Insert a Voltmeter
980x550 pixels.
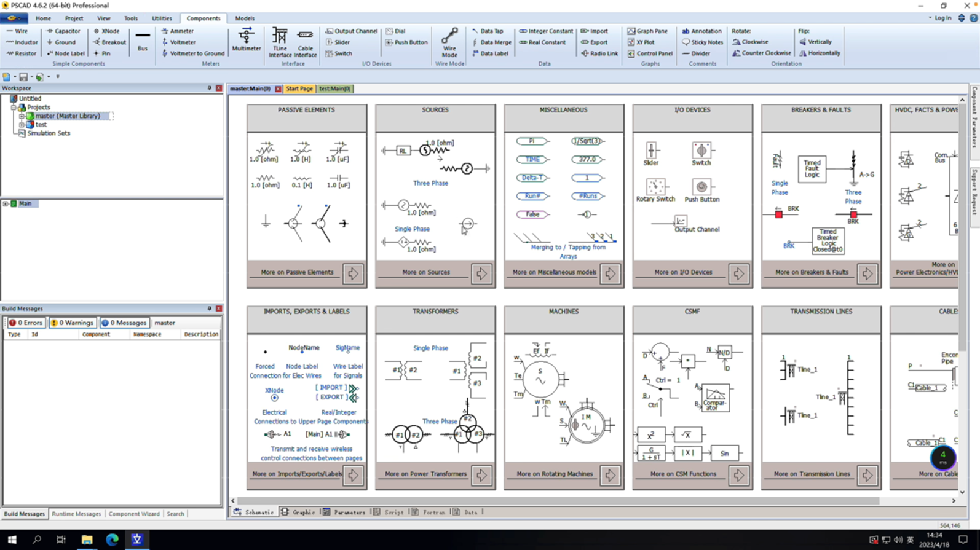pos(178,42)
